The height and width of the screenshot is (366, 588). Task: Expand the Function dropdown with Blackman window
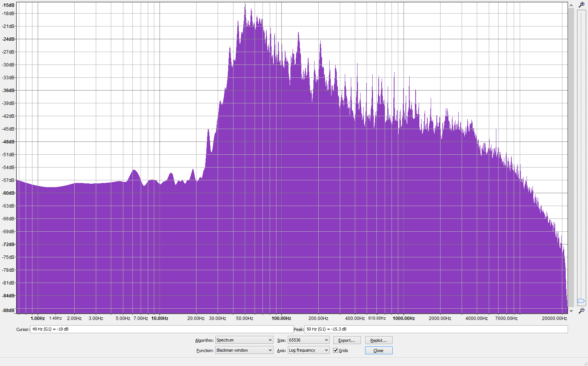click(x=244, y=350)
